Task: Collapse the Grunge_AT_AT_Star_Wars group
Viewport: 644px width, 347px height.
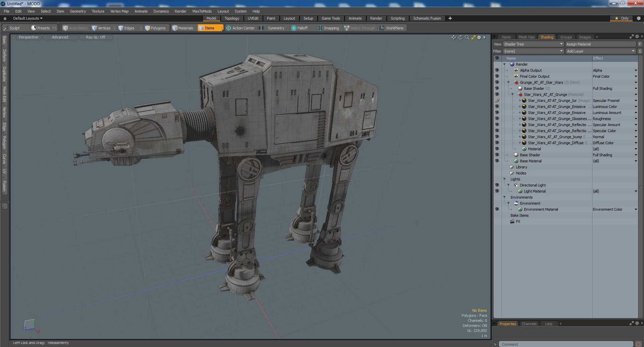Action: (508, 83)
